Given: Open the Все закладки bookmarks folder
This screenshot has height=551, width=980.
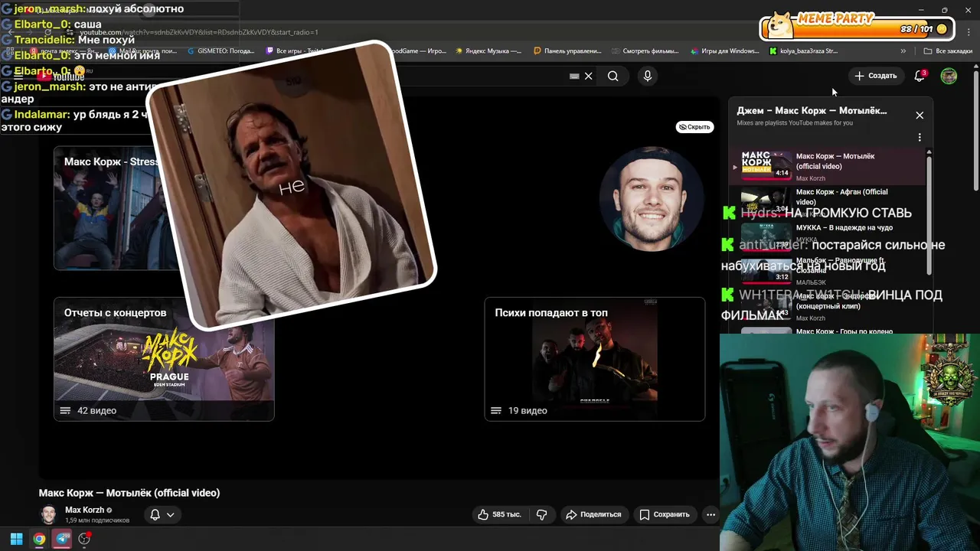Looking at the screenshot, I should (948, 51).
